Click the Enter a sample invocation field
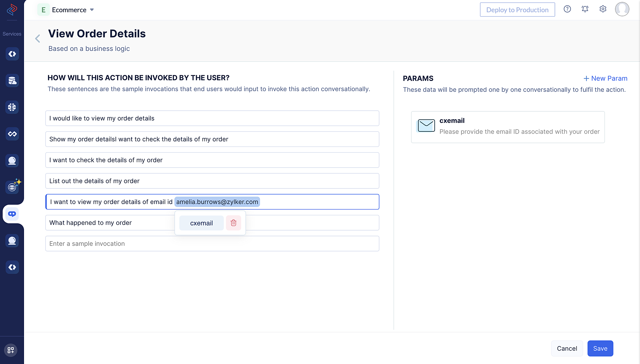 click(212, 244)
